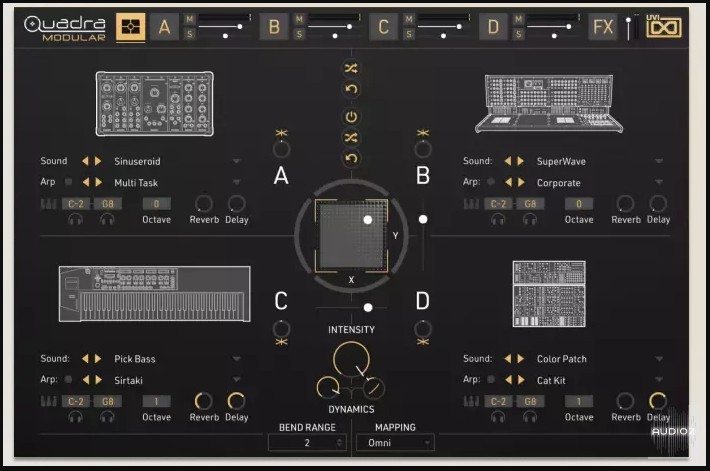Click the keyboard range icon for layer D
Image resolution: width=710 pixels, height=471 pixels.
[x=471, y=401]
